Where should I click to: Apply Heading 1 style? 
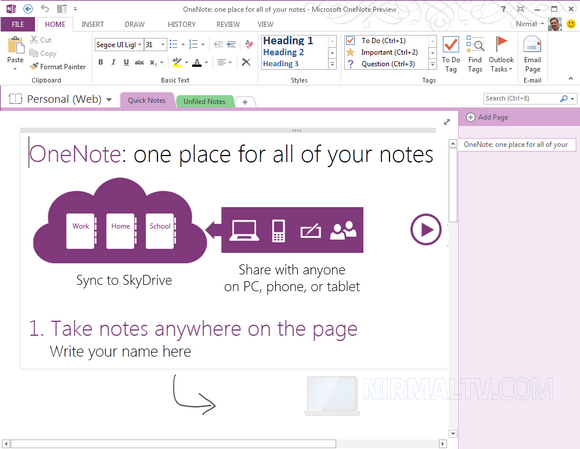pos(288,40)
